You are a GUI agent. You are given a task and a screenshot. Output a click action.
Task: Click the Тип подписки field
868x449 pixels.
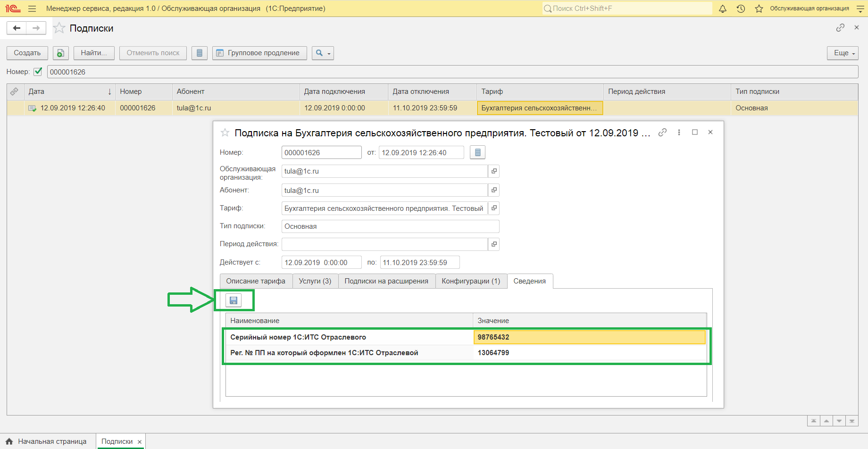pos(390,226)
